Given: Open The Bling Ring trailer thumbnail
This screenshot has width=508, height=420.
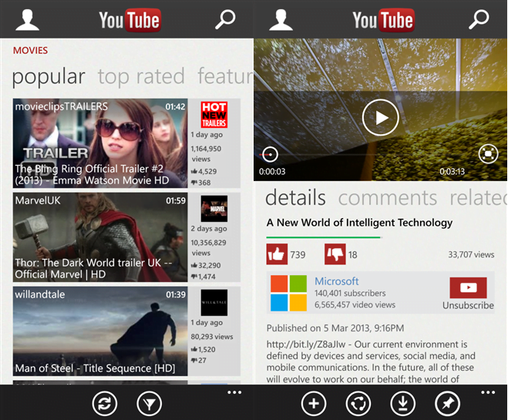Looking at the screenshot, I should click(100, 143).
